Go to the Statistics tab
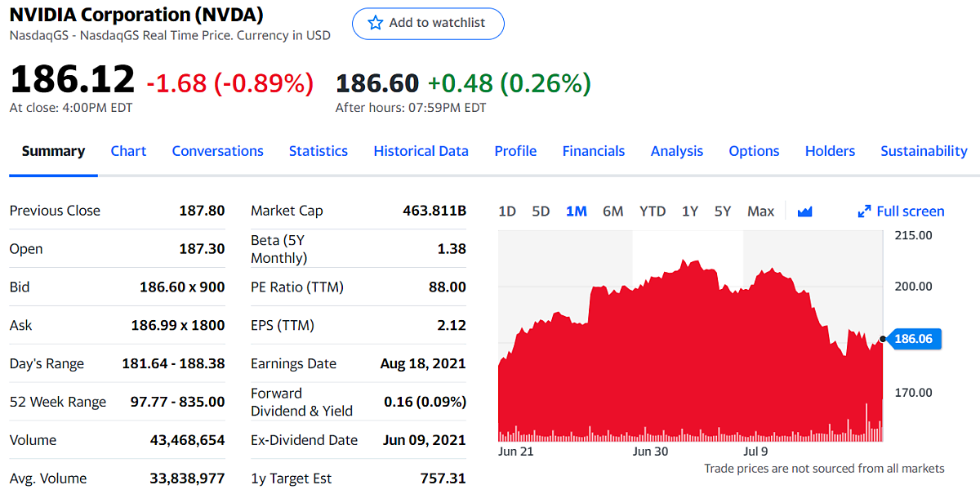This screenshot has width=980, height=503. pos(318,151)
